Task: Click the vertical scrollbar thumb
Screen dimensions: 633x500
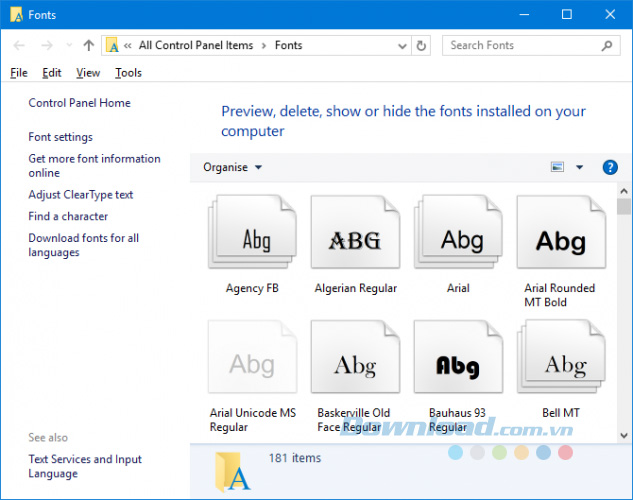Action: [x=624, y=207]
